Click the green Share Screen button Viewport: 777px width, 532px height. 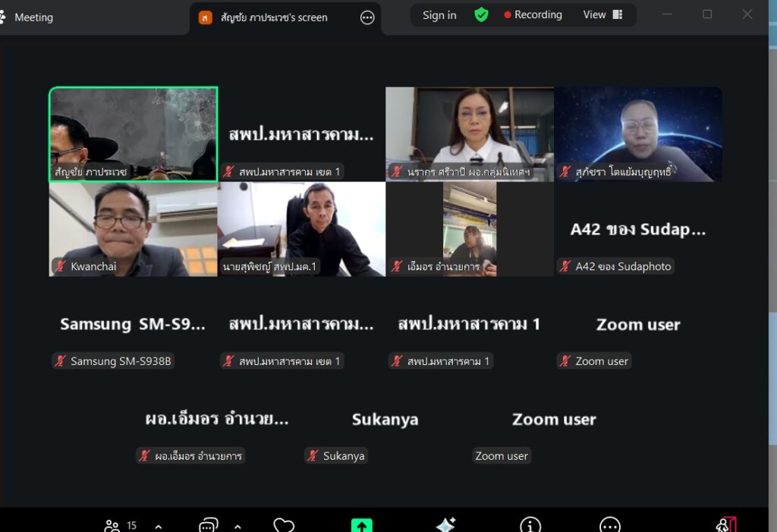361,525
